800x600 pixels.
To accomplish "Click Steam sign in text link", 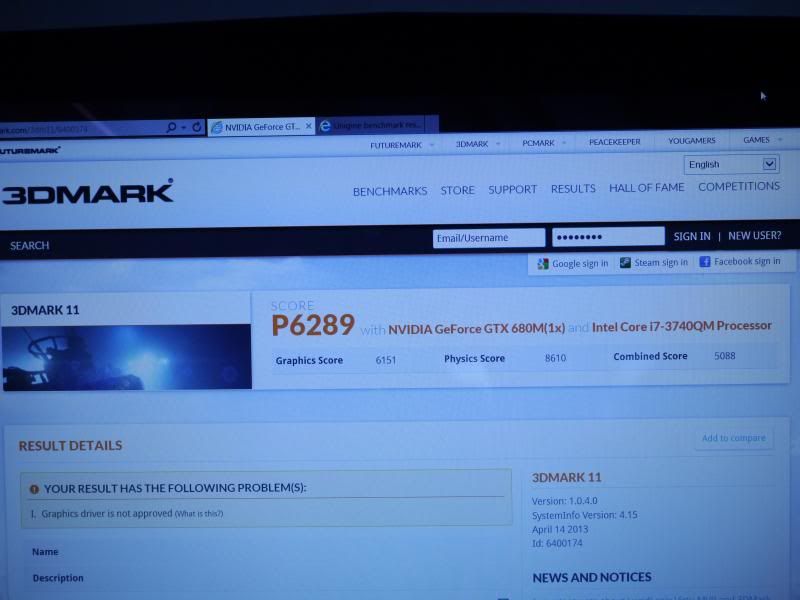I will coord(661,262).
